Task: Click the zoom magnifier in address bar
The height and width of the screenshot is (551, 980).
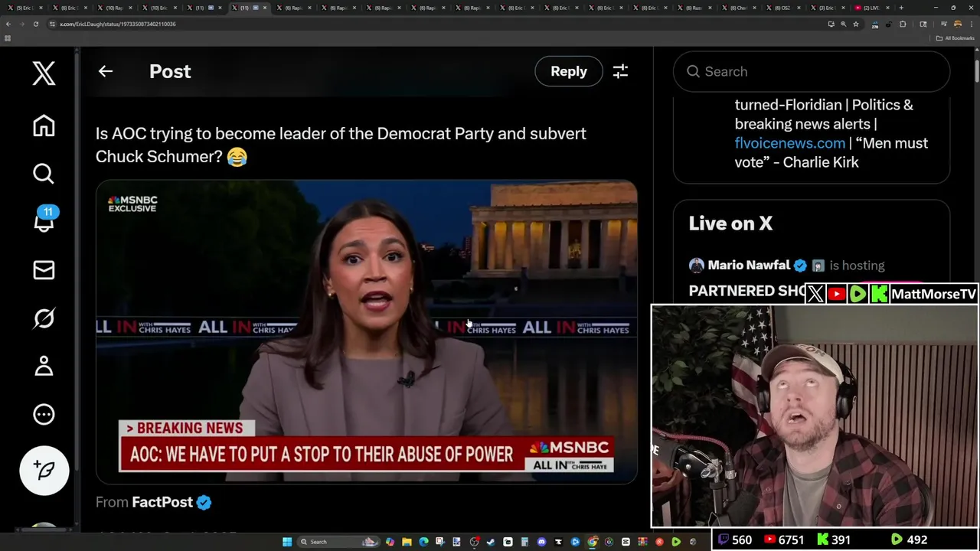Action: [x=844, y=24]
